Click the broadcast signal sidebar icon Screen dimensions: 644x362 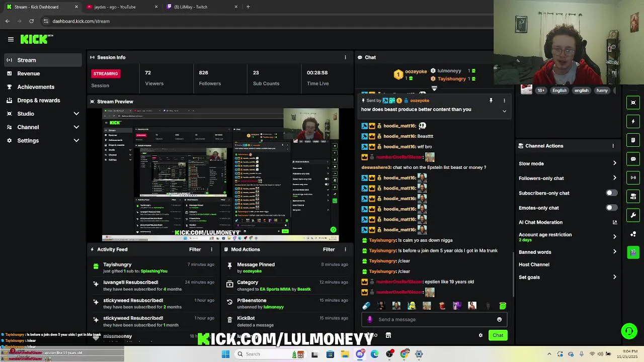point(633,177)
